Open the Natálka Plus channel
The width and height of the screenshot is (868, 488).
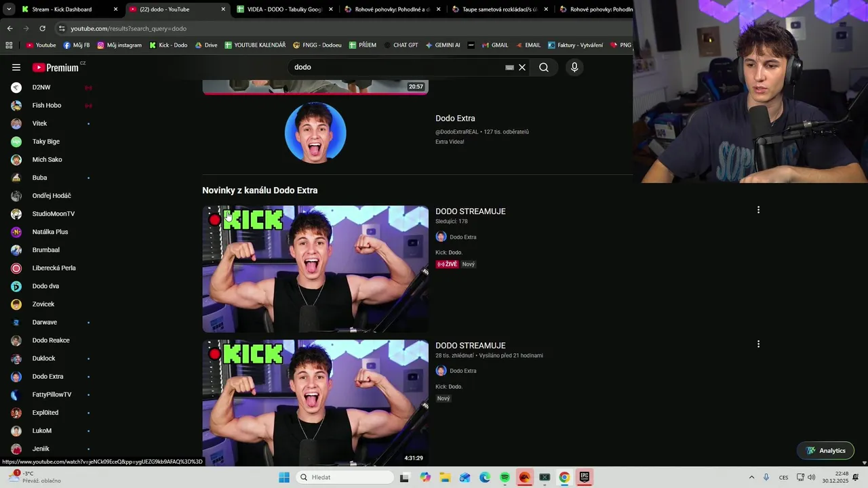[52, 232]
